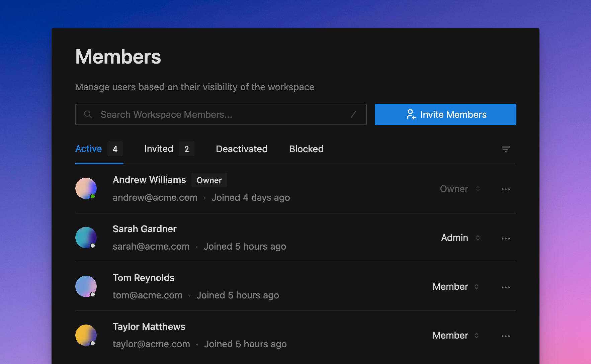The height and width of the screenshot is (364, 591).
Task: Click Andrew Williams' avatar
Action: click(86, 188)
